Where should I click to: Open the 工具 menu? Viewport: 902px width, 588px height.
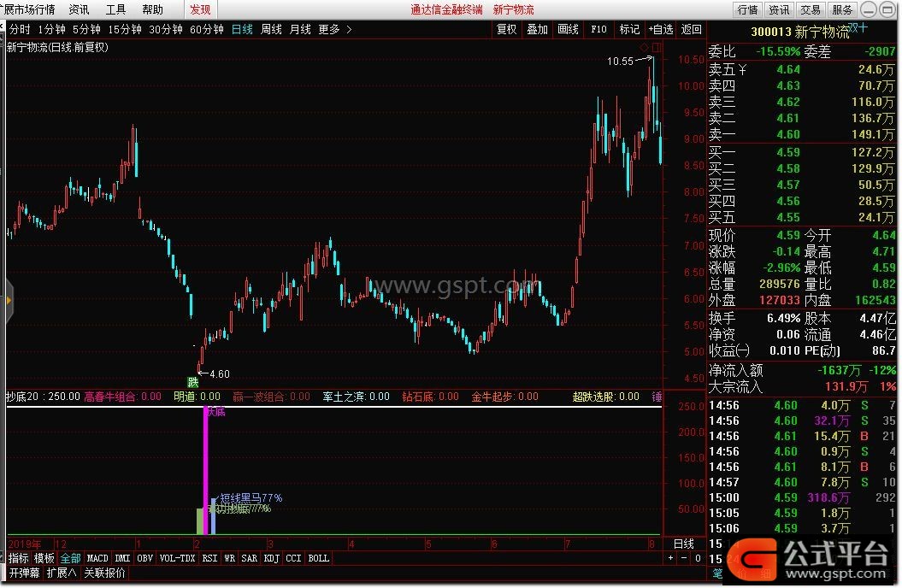(115, 9)
